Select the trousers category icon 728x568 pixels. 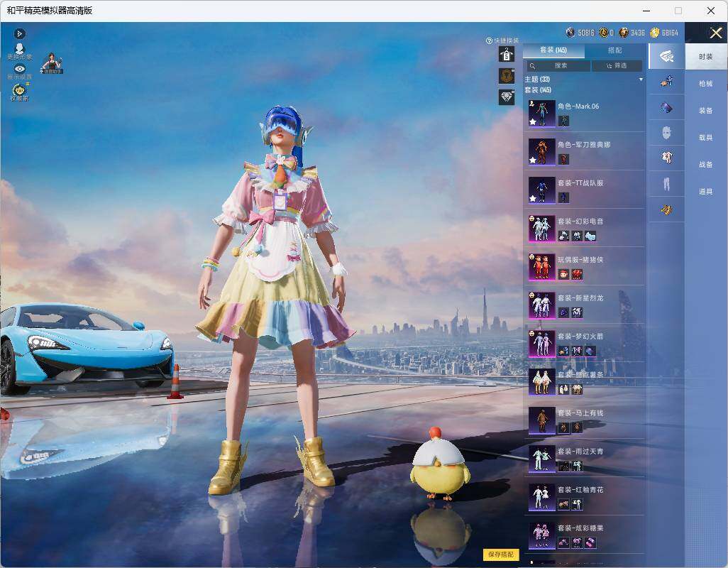tap(666, 185)
